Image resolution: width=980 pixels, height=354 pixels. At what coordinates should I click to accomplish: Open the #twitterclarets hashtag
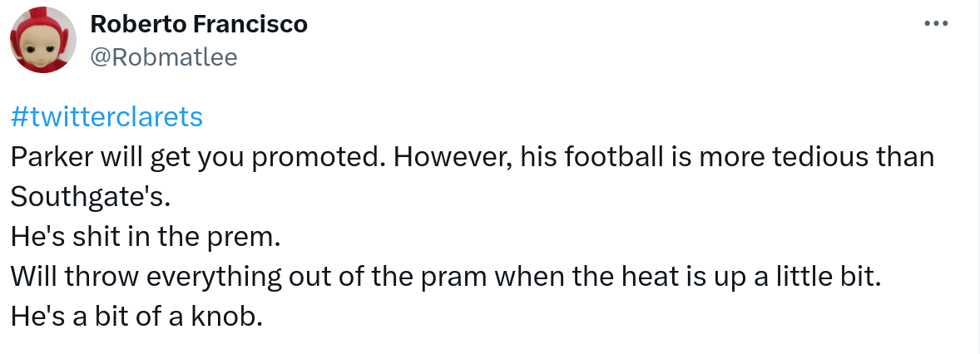coord(107,117)
